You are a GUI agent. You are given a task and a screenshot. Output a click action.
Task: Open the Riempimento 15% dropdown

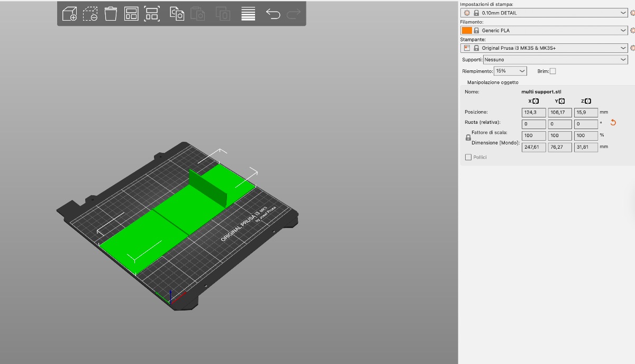click(x=511, y=71)
